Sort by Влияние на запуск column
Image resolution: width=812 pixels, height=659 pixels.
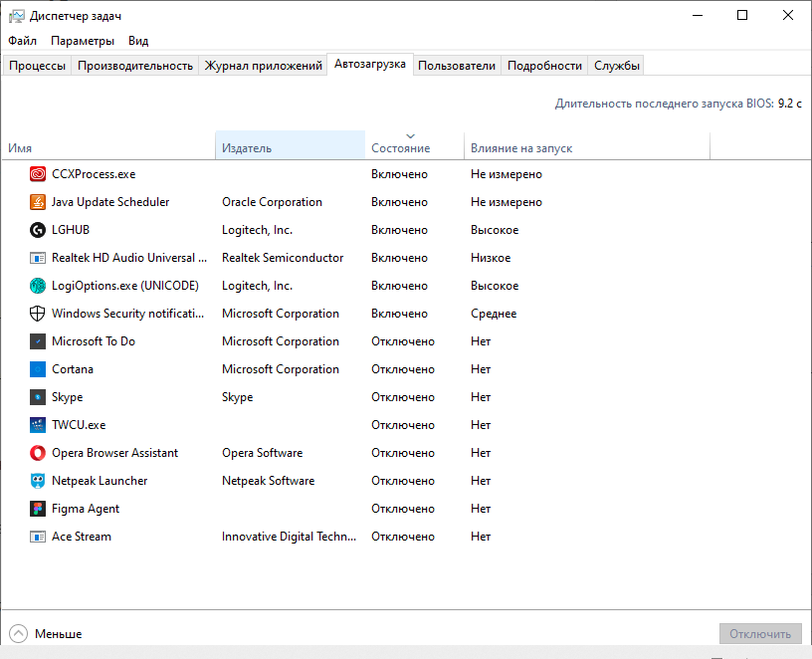521,148
